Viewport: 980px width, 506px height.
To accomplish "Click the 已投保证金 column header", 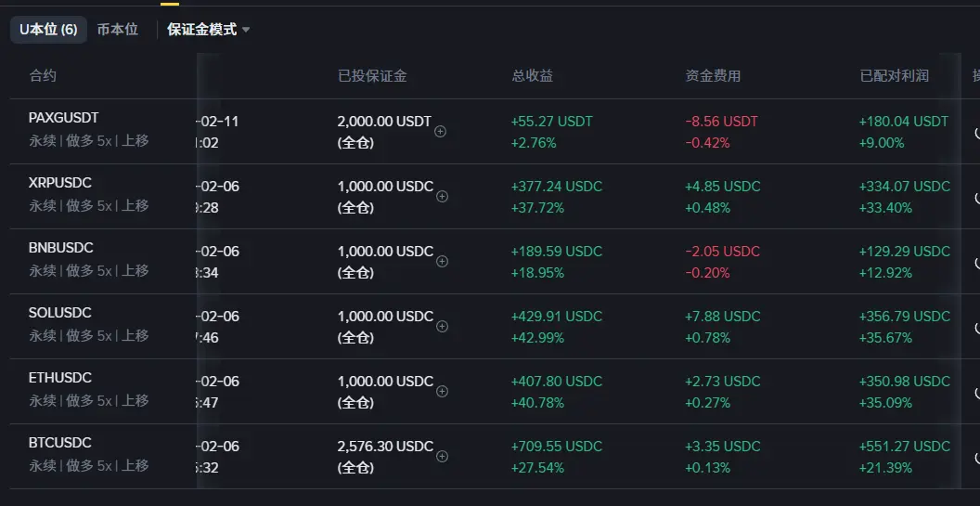I will (x=372, y=76).
